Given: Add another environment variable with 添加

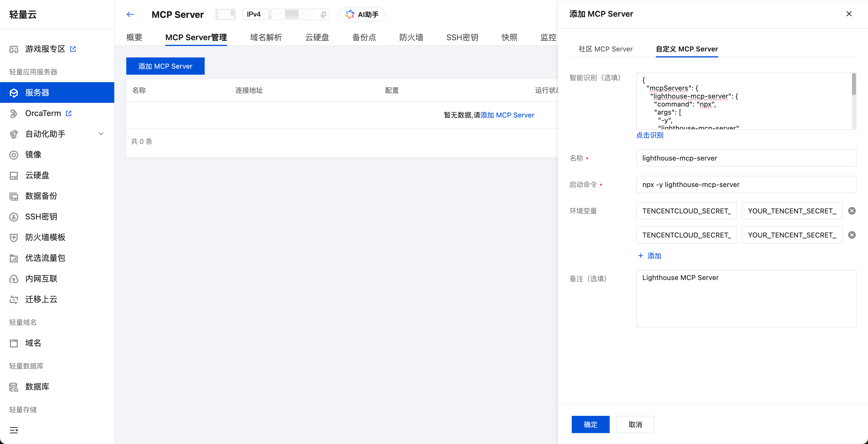Looking at the screenshot, I should click(650, 256).
